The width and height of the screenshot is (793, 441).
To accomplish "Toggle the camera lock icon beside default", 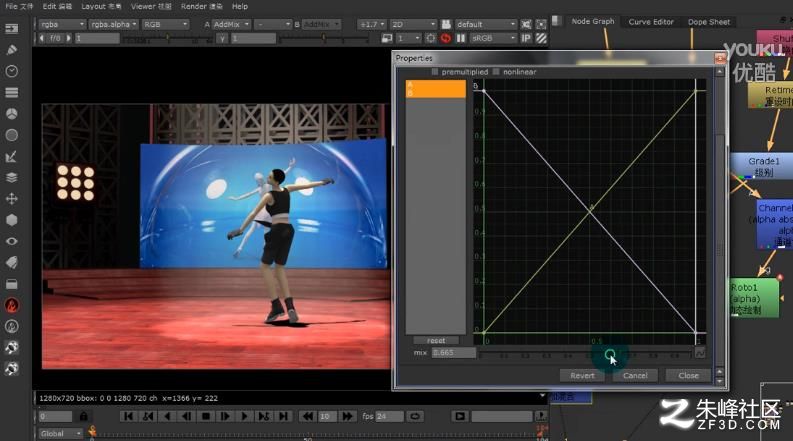I will (446, 24).
